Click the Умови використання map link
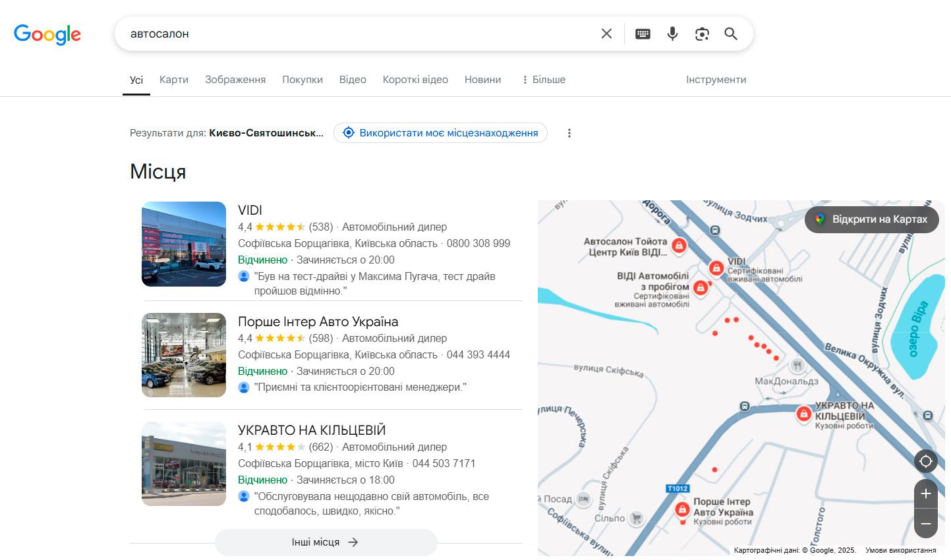 [x=900, y=550]
